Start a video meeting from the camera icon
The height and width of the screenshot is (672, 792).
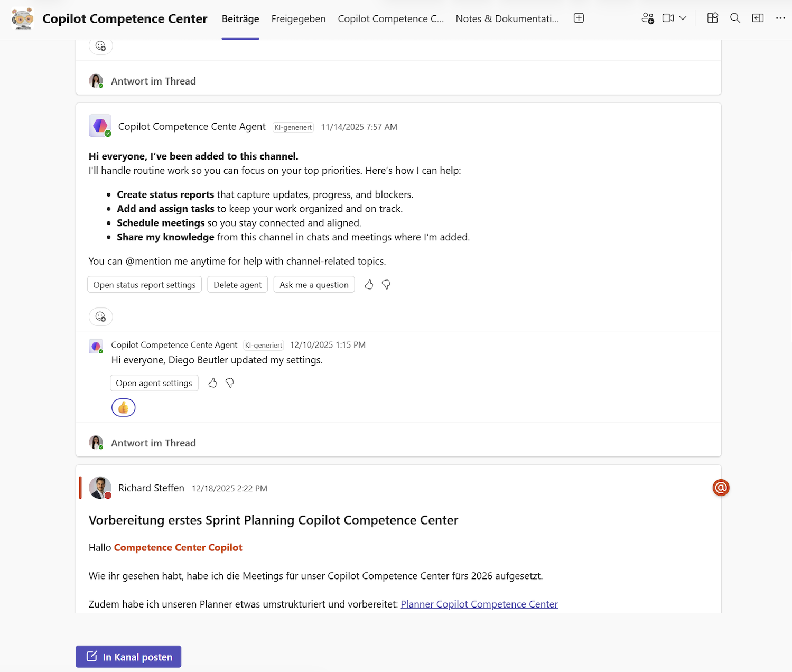click(667, 18)
